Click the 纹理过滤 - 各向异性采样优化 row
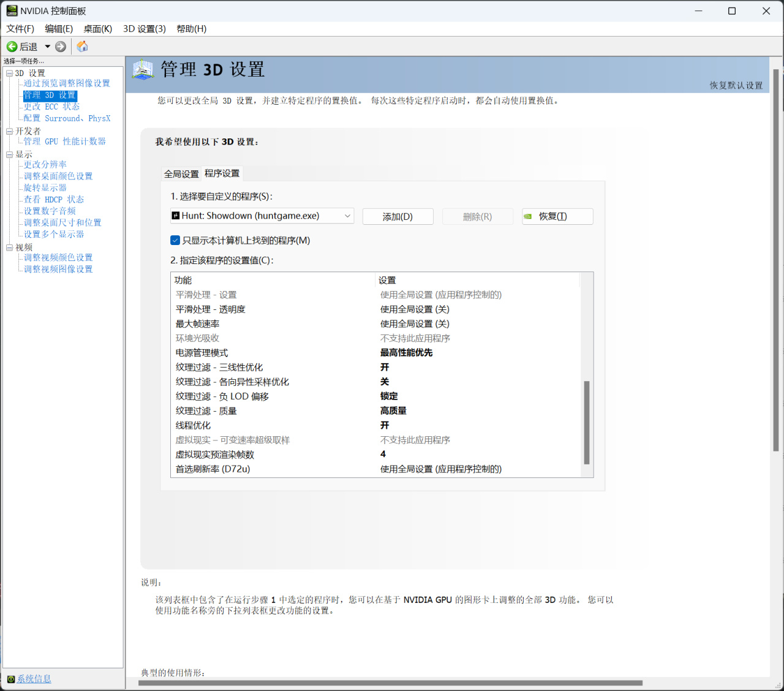 (x=375, y=382)
